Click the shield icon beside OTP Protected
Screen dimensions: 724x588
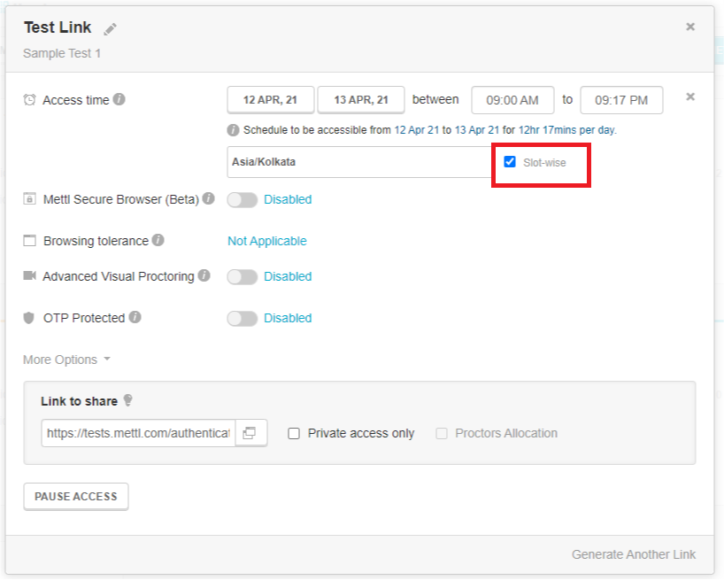(x=27, y=318)
